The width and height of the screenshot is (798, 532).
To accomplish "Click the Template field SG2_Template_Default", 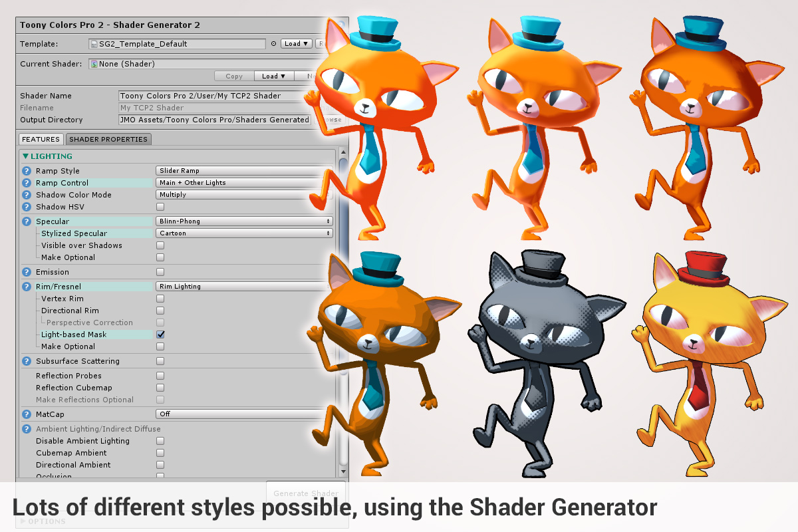I will [x=178, y=44].
